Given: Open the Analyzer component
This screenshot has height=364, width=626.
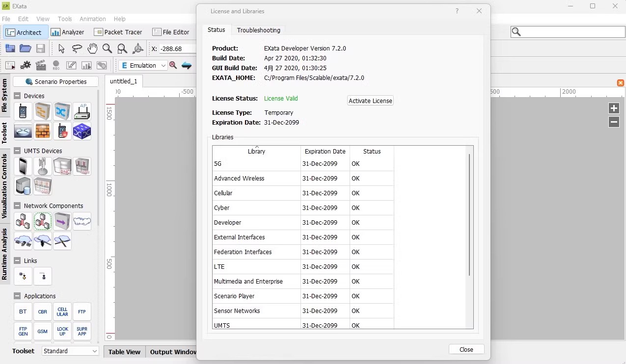Looking at the screenshot, I should pyautogui.click(x=68, y=32).
